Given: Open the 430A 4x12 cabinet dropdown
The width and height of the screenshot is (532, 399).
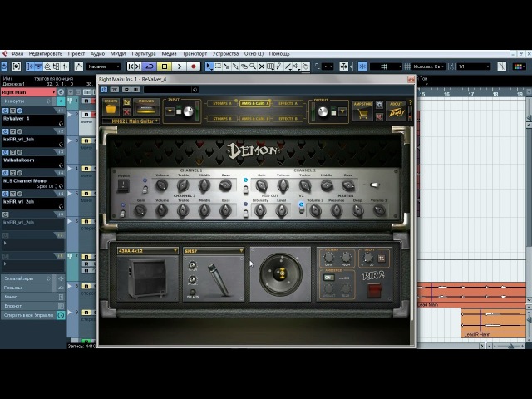Looking at the screenshot, I should point(147,250).
